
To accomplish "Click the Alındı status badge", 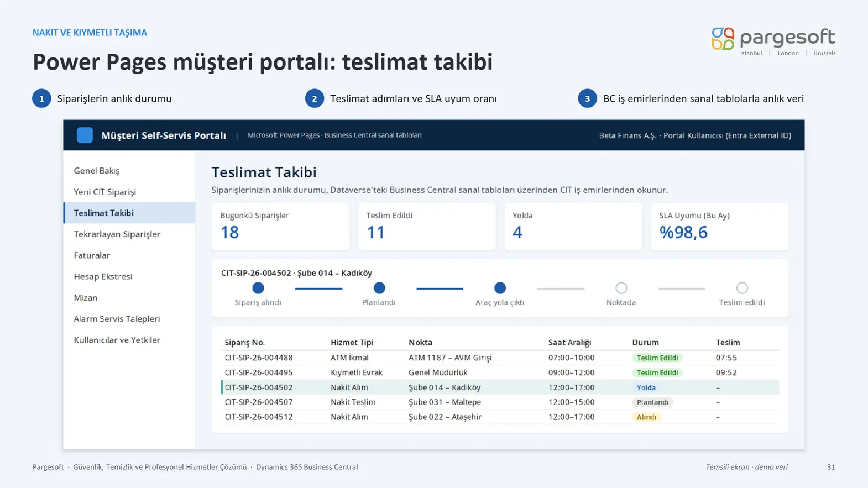I will point(646,417).
